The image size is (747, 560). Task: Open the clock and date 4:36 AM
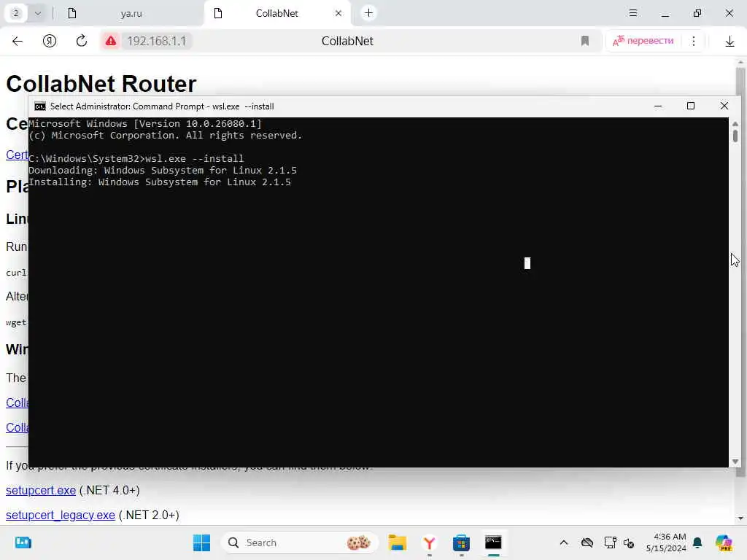tap(666, 542)
